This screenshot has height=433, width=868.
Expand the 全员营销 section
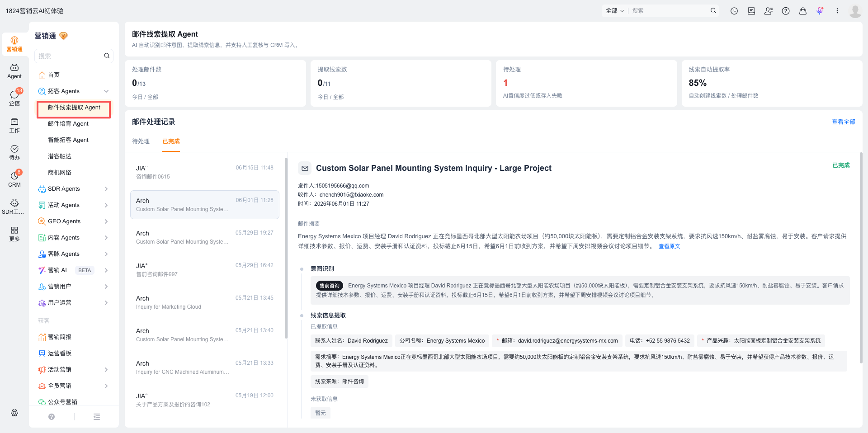[106, 386]
